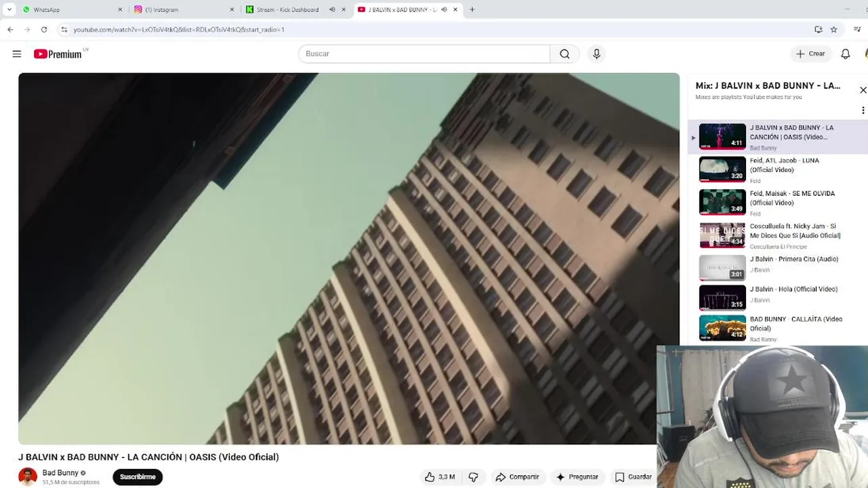Open the YouTube hamburger guide menu
The width and height of the screenshot is (868, 488).
click(x=17, y=54)
